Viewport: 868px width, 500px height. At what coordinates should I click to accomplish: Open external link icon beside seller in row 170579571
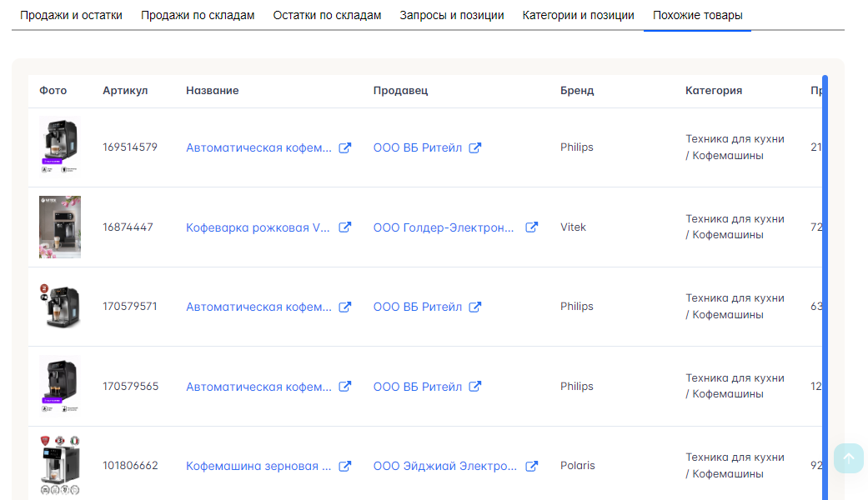[475, 307]
